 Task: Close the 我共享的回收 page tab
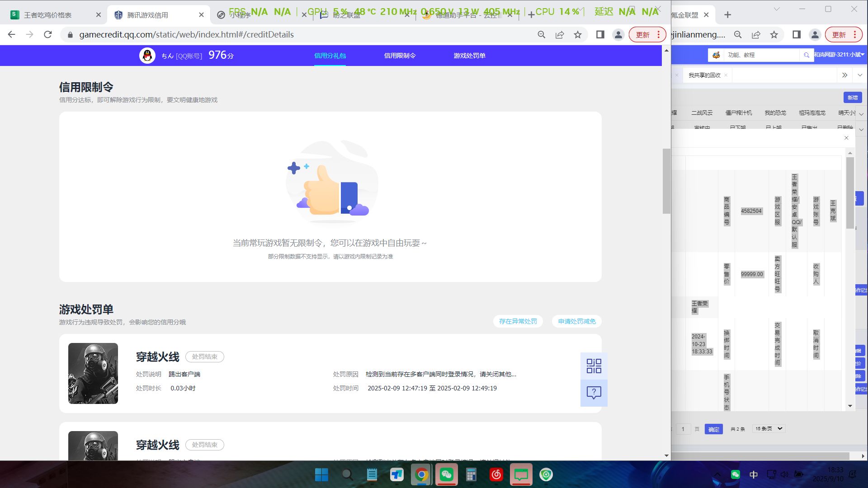[726, 75]
